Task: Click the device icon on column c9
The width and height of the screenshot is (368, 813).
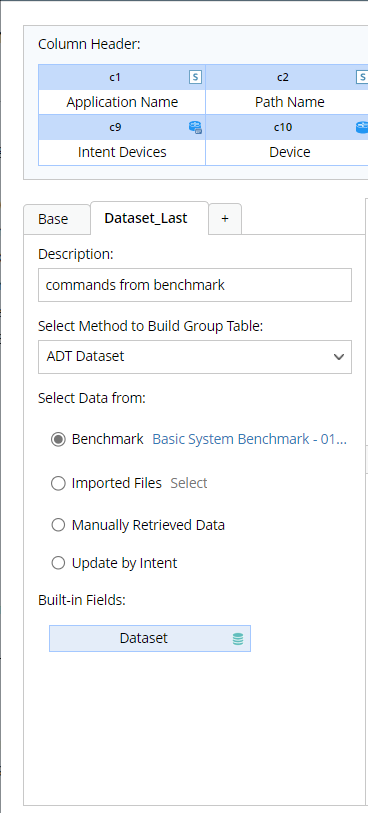Action: (195, 127)
